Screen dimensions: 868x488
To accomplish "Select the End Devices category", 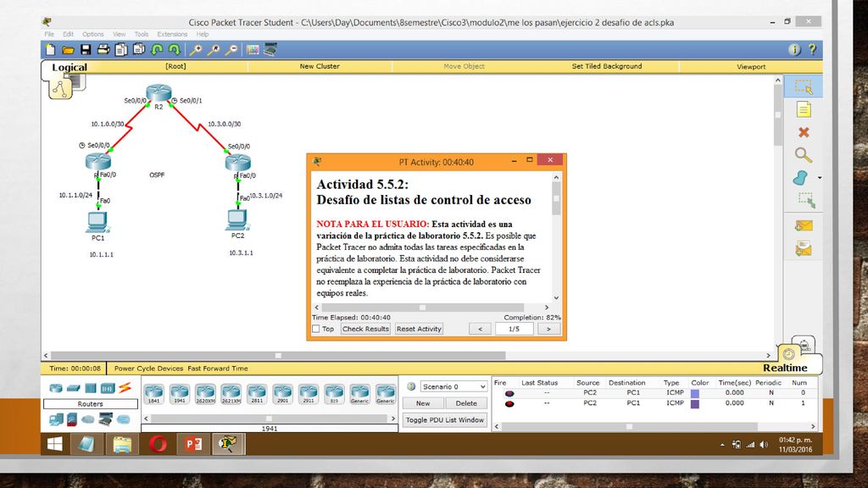I will [x=56, y=419].
